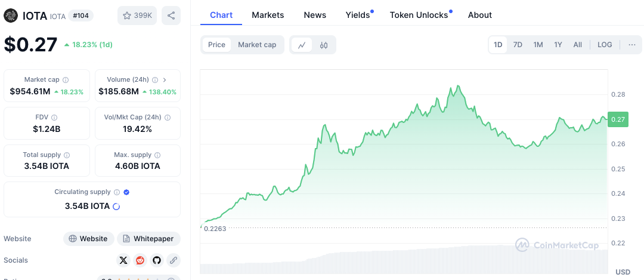
Task: Open the Reddit social icon
Action: coord(140,260)
